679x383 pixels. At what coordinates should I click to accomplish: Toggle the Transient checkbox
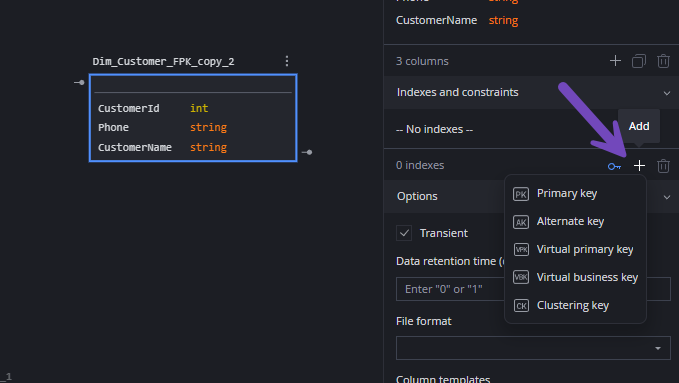[404, 233]
